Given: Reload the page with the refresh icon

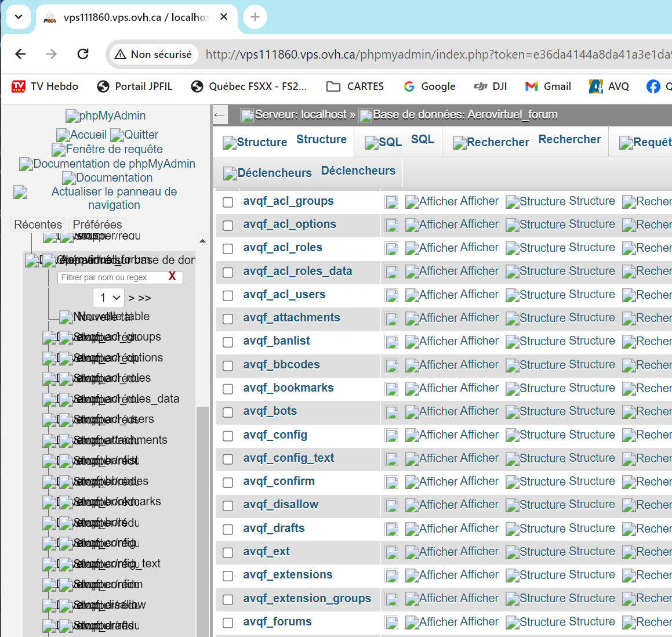Looking at the screenshot, I should click(83, 54).
